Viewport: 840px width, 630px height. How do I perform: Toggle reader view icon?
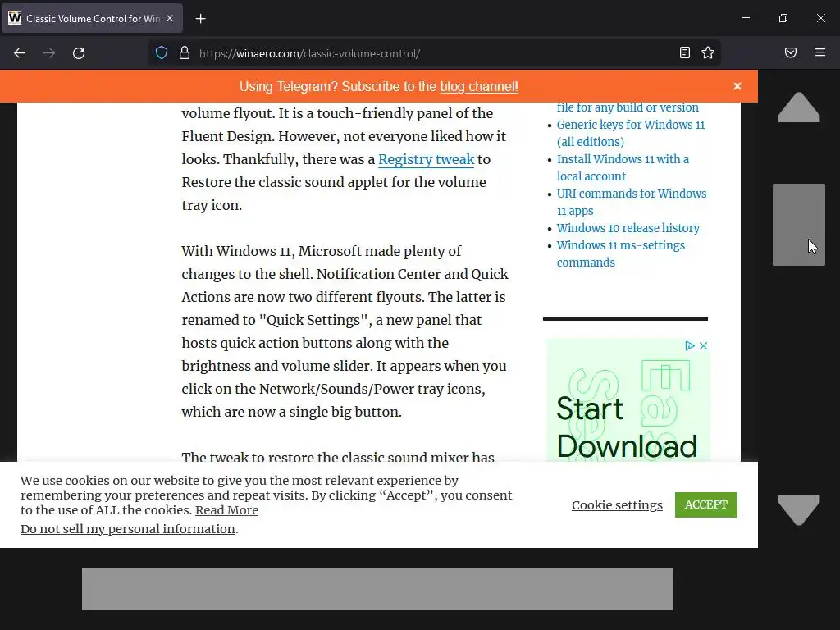click(685, 52)
